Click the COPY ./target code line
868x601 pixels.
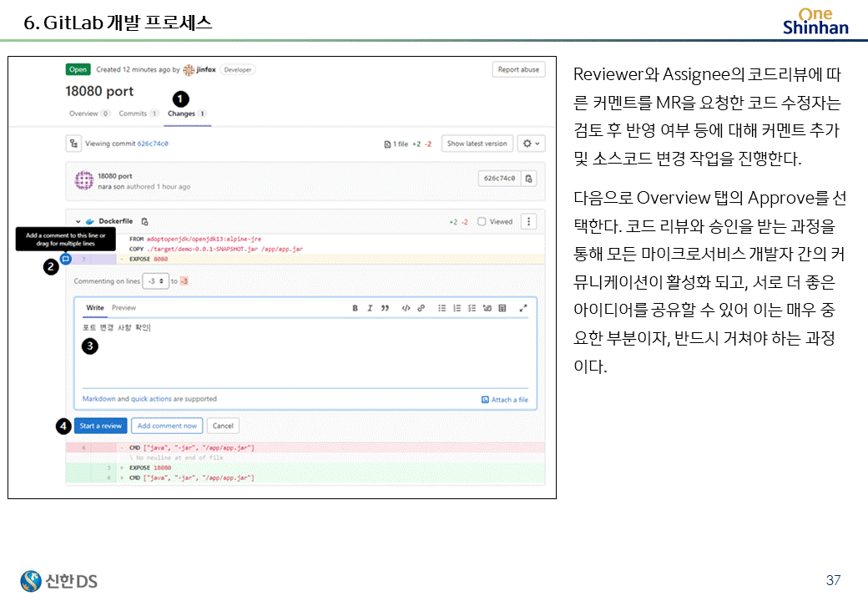click(216, 249)
